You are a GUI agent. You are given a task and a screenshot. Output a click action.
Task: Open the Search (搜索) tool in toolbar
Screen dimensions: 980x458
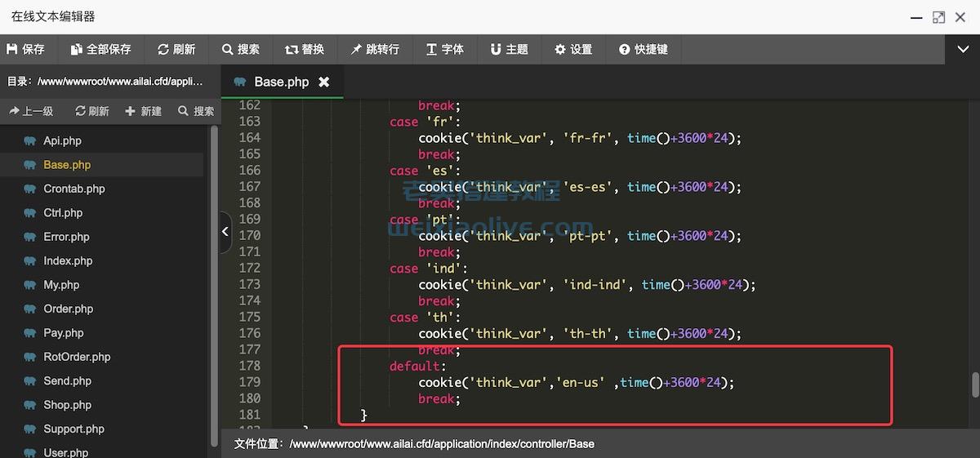[x=240, y=49]
